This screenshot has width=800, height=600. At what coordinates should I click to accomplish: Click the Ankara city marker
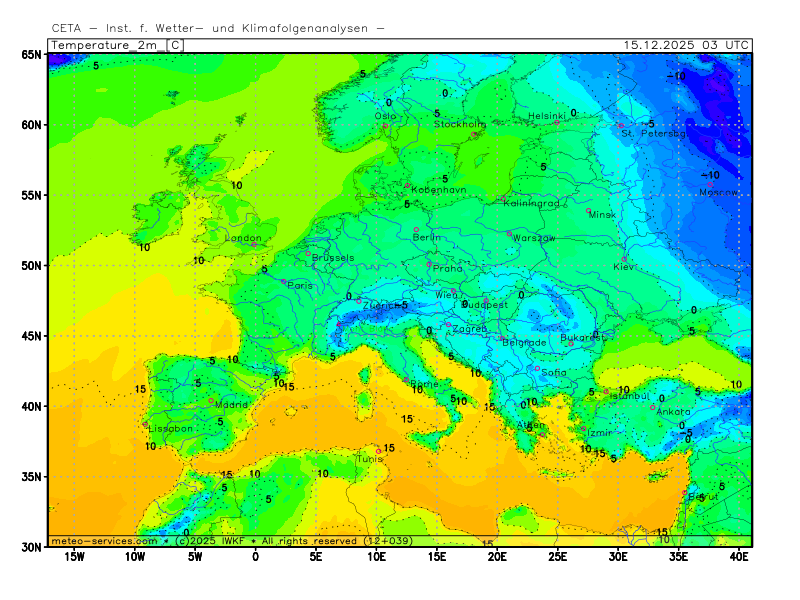point(653,407)
